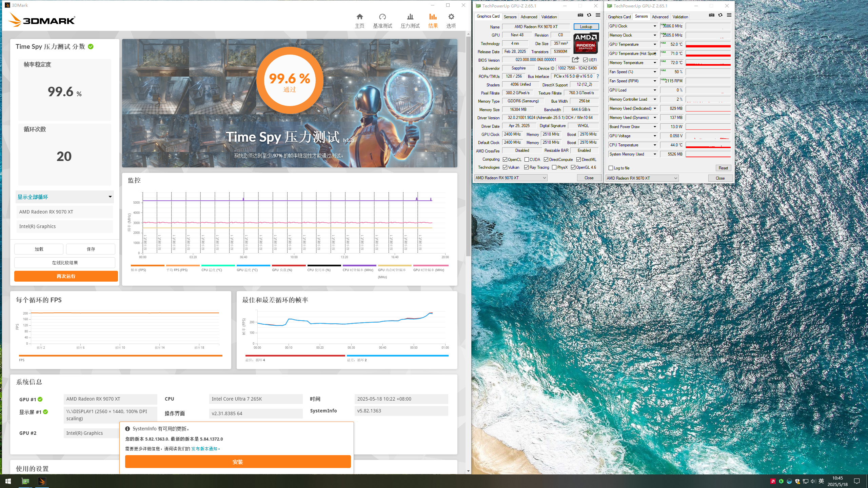Open the Memory Temperature sensor dropdown
Screen dimensions: 868x488
[655, 63]
